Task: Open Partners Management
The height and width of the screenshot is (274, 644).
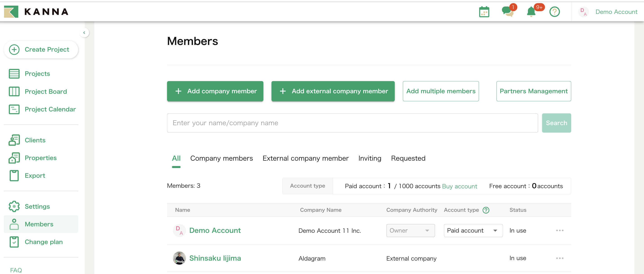Action: click(x=534, y=91)
